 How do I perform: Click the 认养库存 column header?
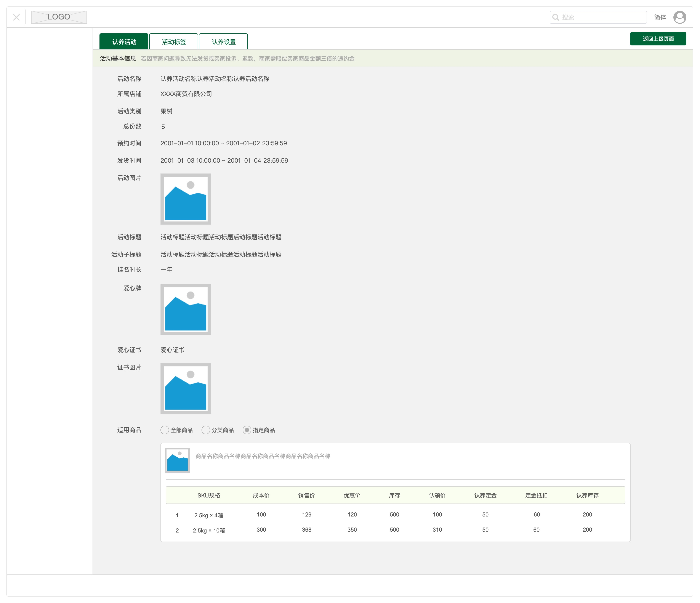(587, 495)
